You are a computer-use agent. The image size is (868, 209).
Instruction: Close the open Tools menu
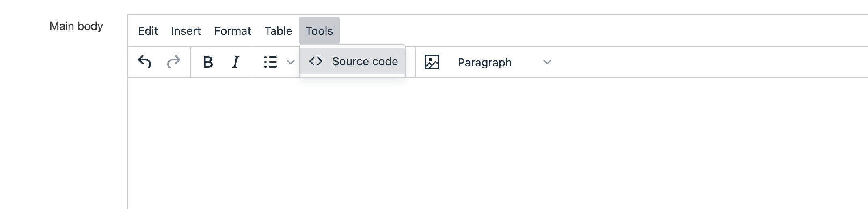click(x=319, y=31)
